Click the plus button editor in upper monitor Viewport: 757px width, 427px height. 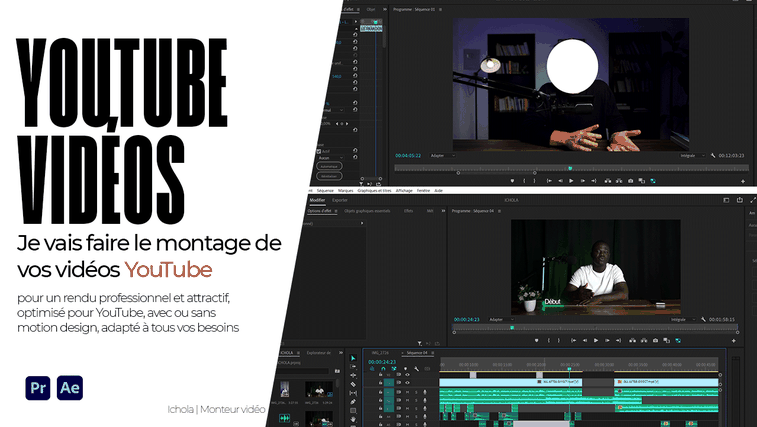click(x=742, y=181)
